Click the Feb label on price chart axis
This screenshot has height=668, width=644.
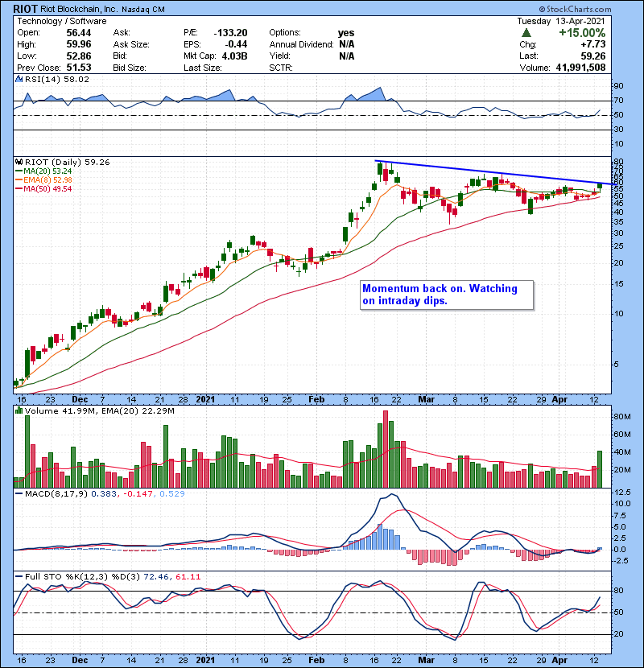[316, 400]
